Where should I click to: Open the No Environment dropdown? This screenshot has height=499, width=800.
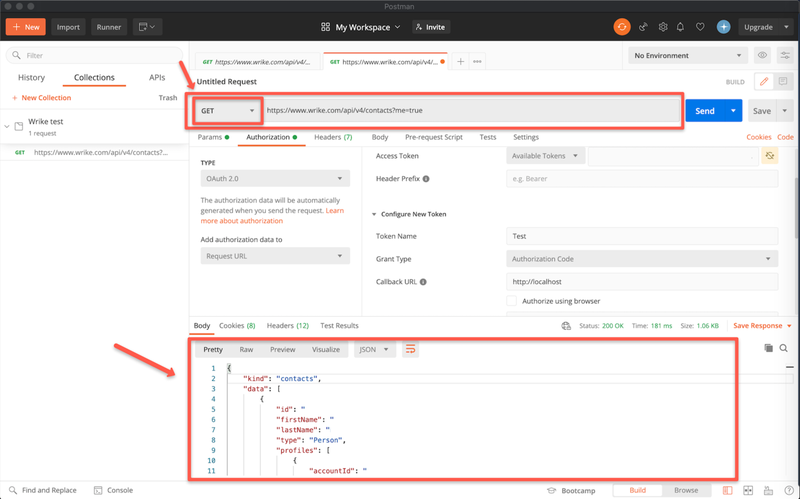coord(688,55)
